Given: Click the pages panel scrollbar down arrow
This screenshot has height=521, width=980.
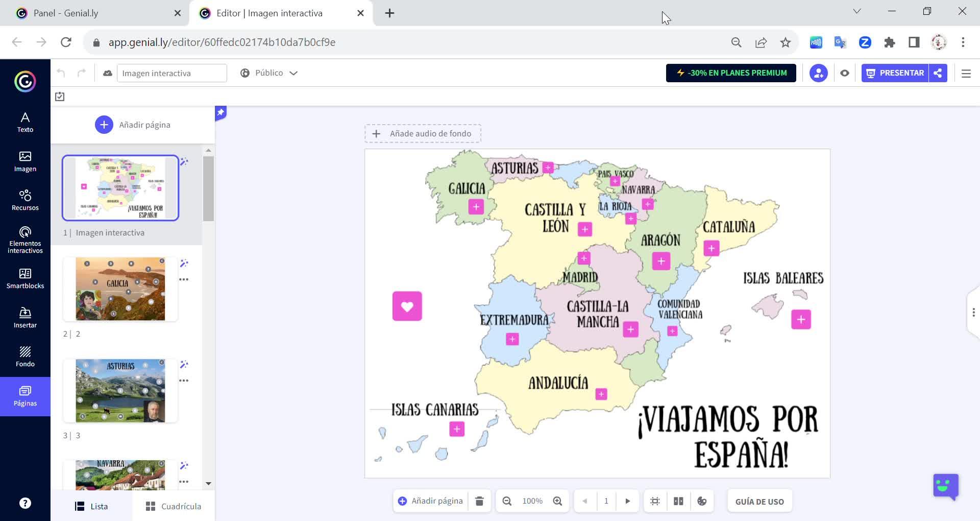Looking at the screenshot, I should point(208,483).
